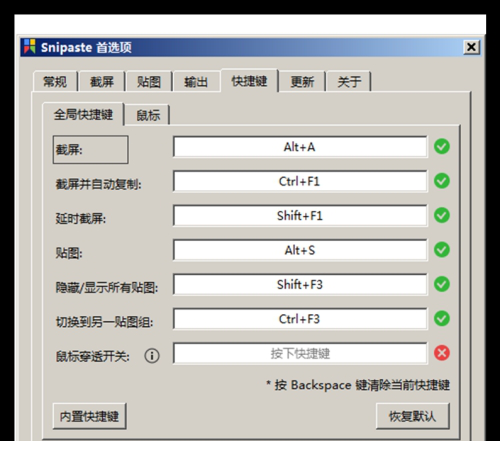Image resolution: width=500 pixels, height=458 pixels.
Task: Click the 截屏并自动复制 field showing Ctrl+F1
Action: click(300, 181)
